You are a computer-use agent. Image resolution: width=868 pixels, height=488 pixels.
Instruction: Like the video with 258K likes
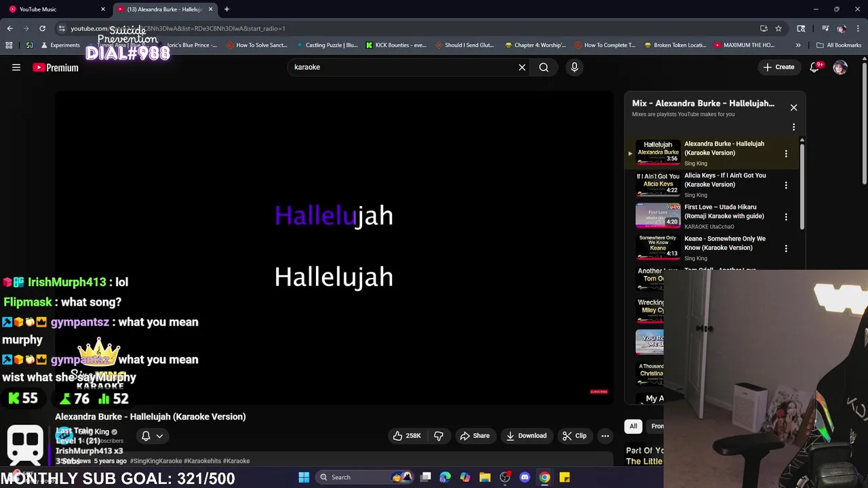point(407,436)
